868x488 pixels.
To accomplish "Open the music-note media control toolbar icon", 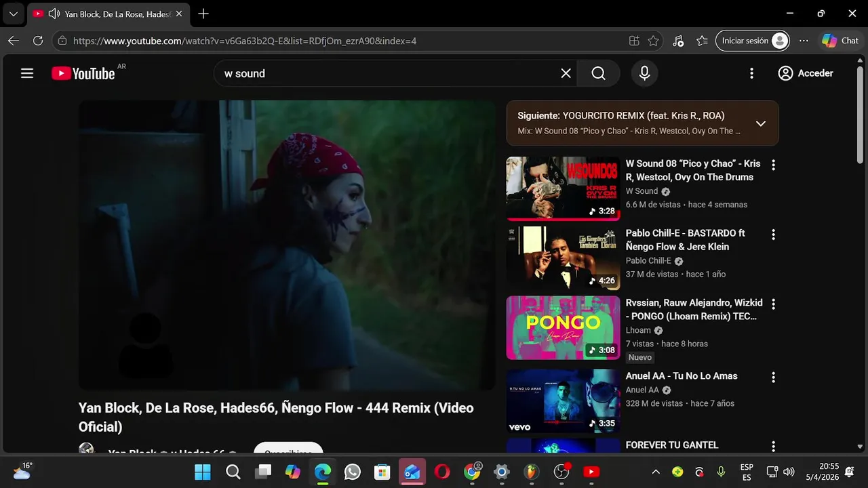I will pyautogui.click(x=678, y=41).
